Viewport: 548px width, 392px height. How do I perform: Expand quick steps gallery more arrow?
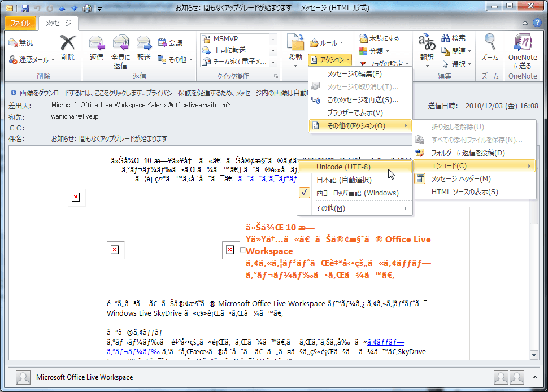pyautogui.click(x=273, y=62)
